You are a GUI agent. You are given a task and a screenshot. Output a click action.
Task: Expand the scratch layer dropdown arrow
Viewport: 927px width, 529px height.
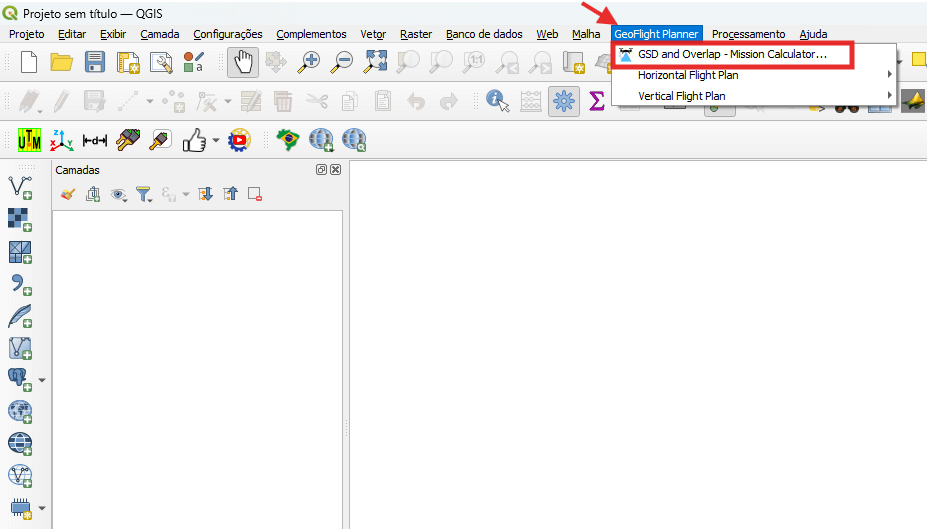tap(41, 508)
